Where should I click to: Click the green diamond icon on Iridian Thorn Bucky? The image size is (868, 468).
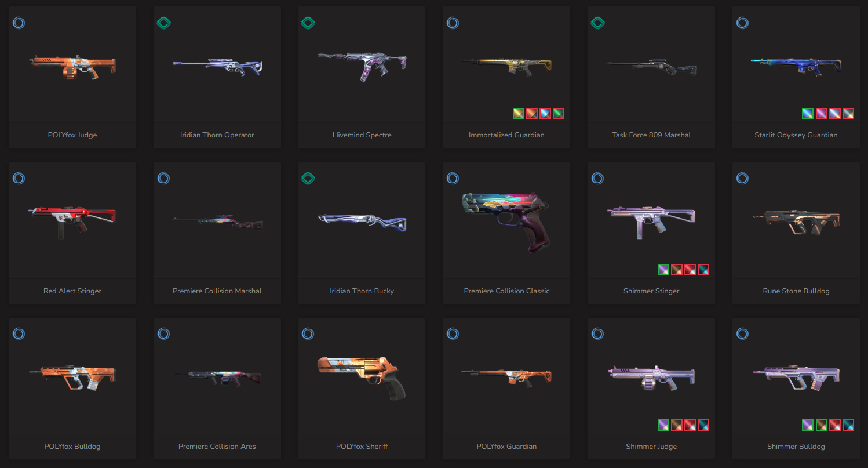[308, 178]
